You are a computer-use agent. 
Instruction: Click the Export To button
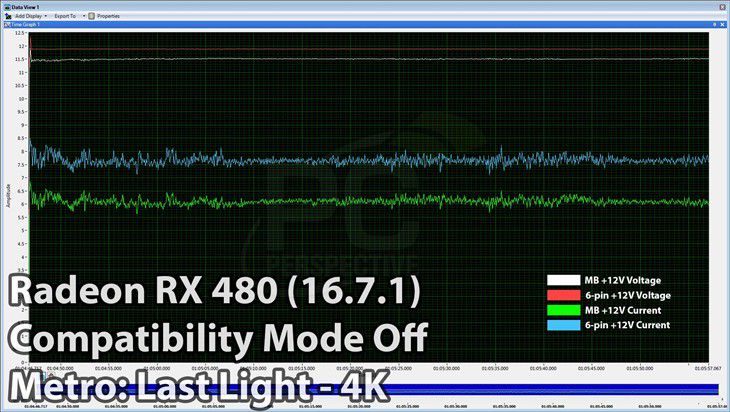[65, 16]
